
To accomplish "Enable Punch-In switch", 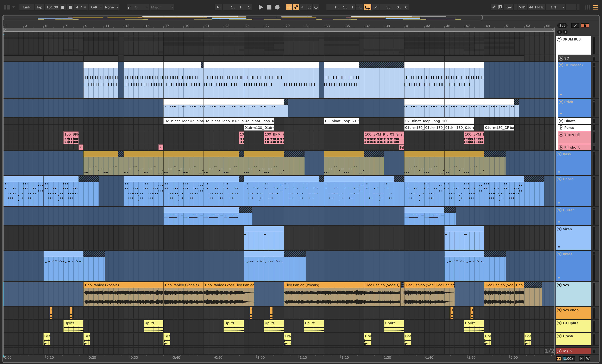I will [359, 7].
